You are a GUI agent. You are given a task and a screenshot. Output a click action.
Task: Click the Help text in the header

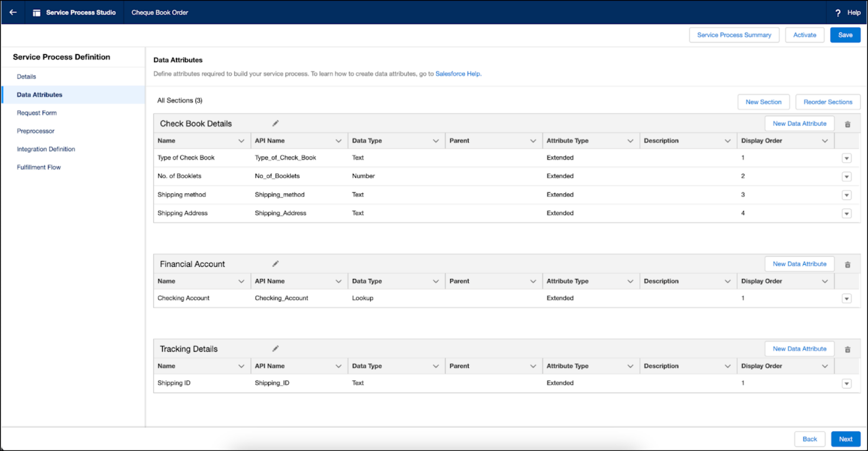[854, 12]
